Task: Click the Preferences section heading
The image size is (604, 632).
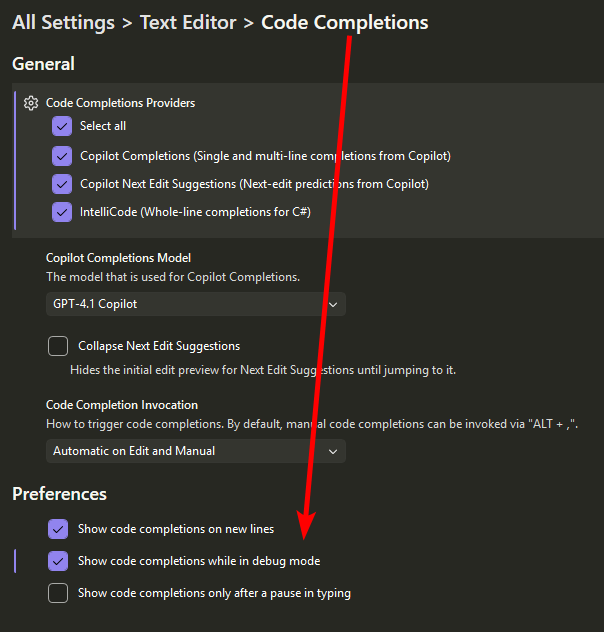Action: click(59, 494)
